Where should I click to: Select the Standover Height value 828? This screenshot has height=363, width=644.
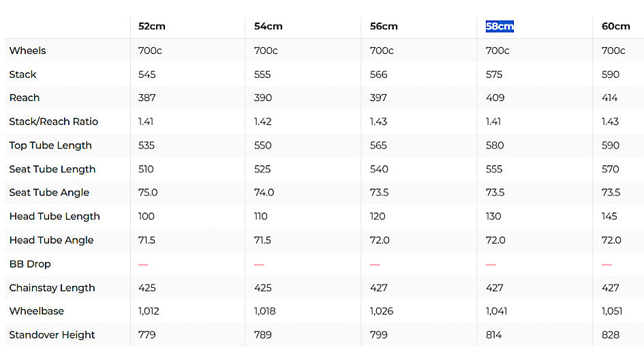pos(611,335)
